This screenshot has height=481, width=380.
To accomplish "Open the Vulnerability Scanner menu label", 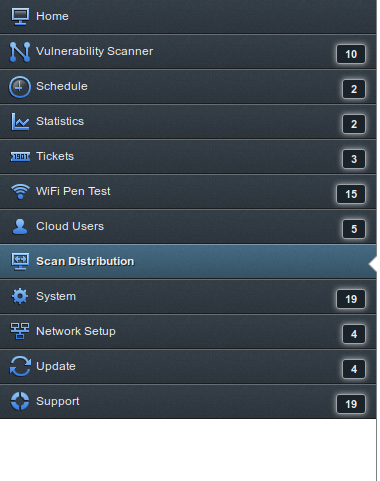I will coord(95,51).
